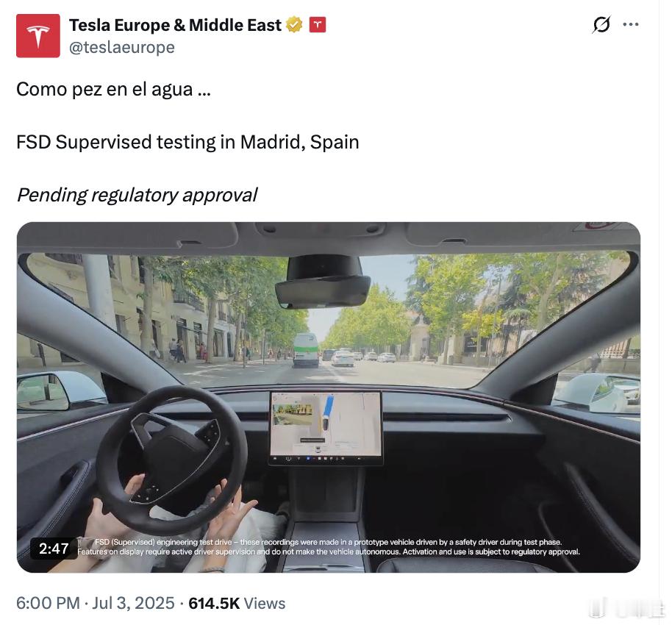Click the "FSD Supervised testing in Madrid, Spain" text
Screen dimensions: 672x625
(187, 142)
